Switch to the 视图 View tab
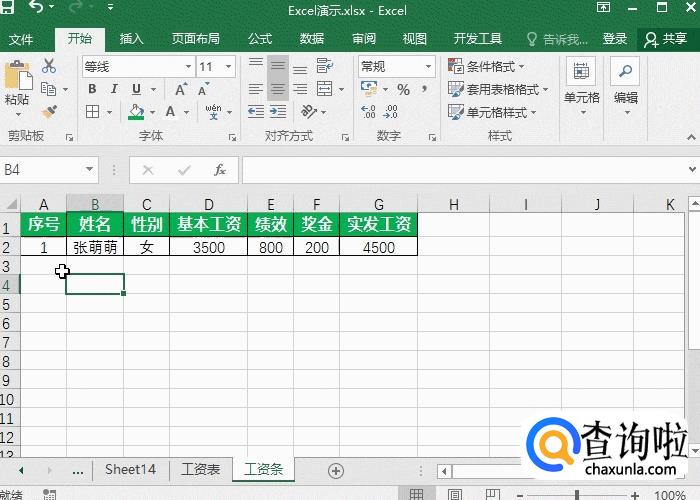The width and height of the screenshot is (700, 500). tap(415, 39)
